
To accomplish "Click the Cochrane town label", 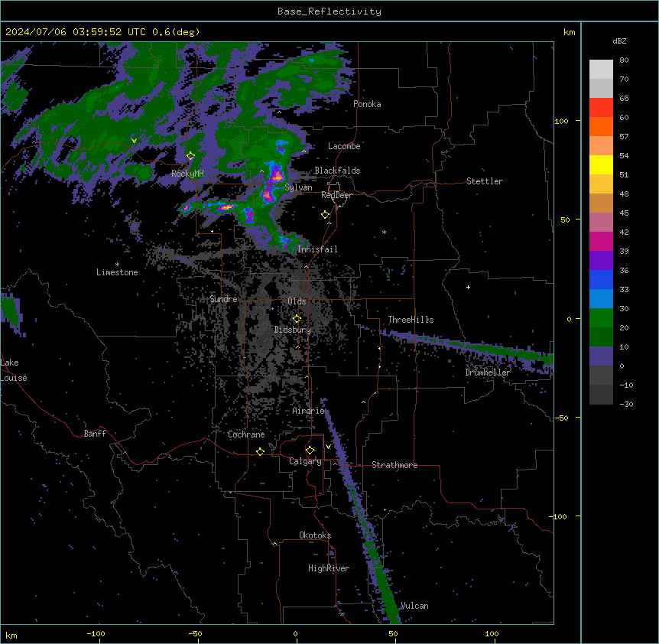I will point(246,434).
